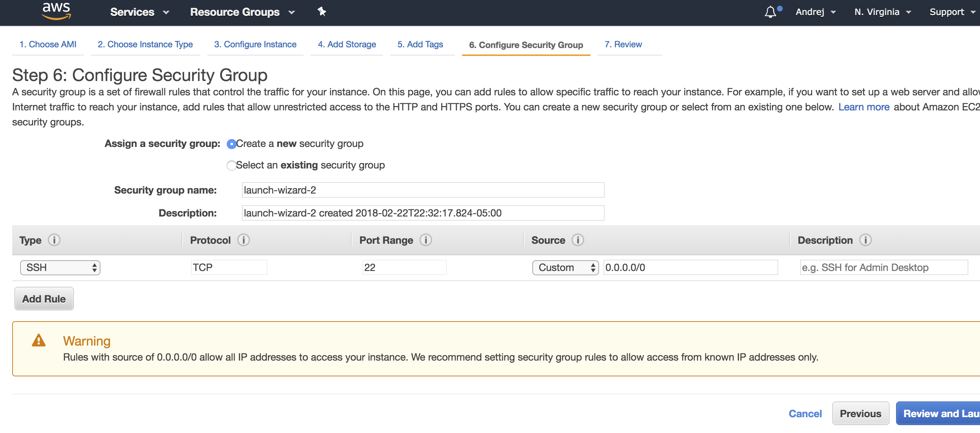The image size is (980, 433).
Task: Click the pin shortcut icon in navbar
Action: pos(322,12)
